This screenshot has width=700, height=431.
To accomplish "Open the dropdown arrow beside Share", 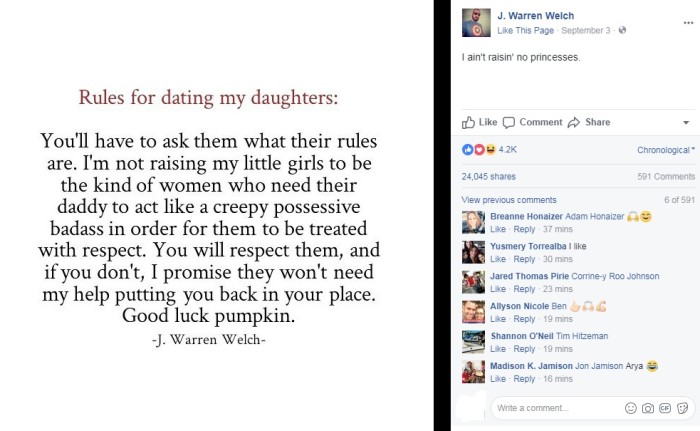I will (x=686, y=122).
